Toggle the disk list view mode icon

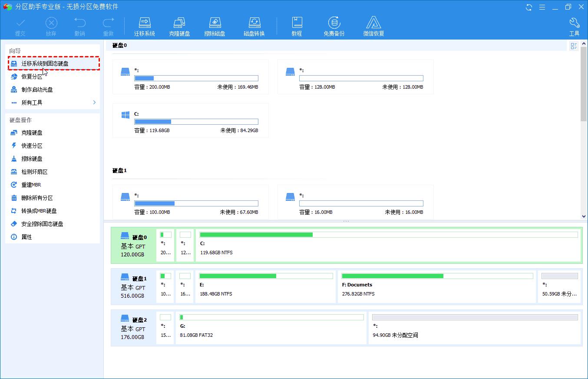pyautogui.click(x=574, y=46)
